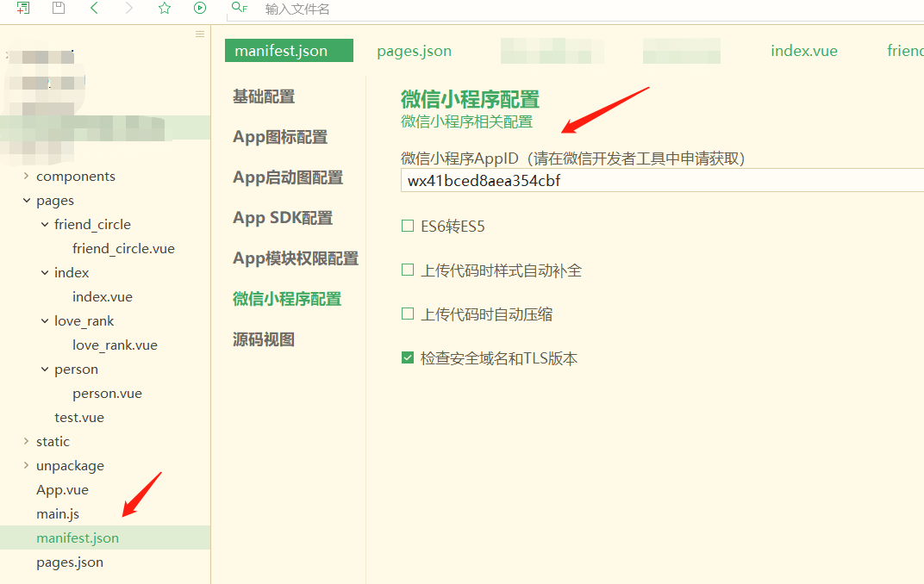924x584 pixels.
Task: Open friend_circle.vue in the file tree
Action: tap(123, 249)
